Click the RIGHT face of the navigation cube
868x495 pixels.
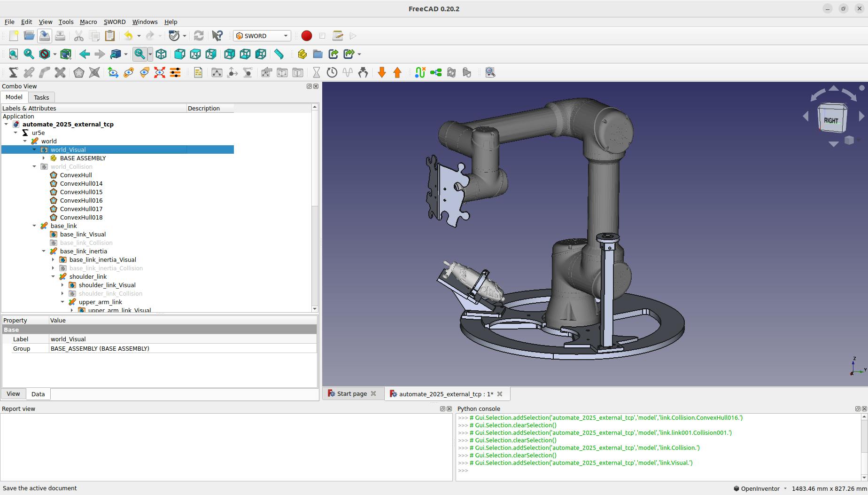831,120
